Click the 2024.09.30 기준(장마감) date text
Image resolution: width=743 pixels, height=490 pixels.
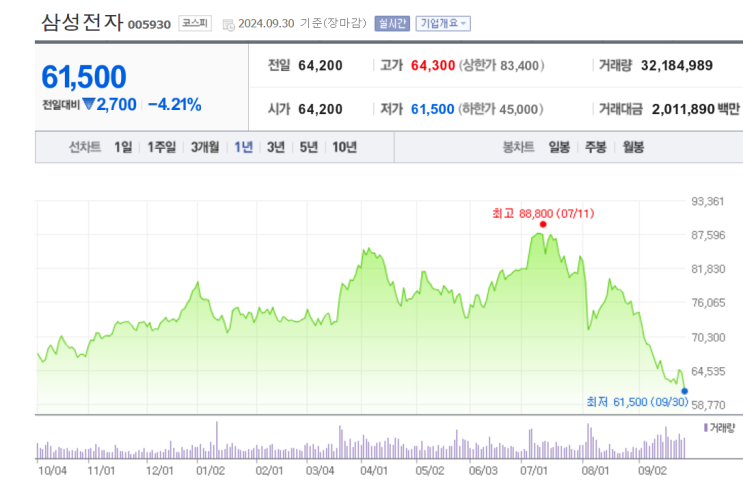coord(302,23)
